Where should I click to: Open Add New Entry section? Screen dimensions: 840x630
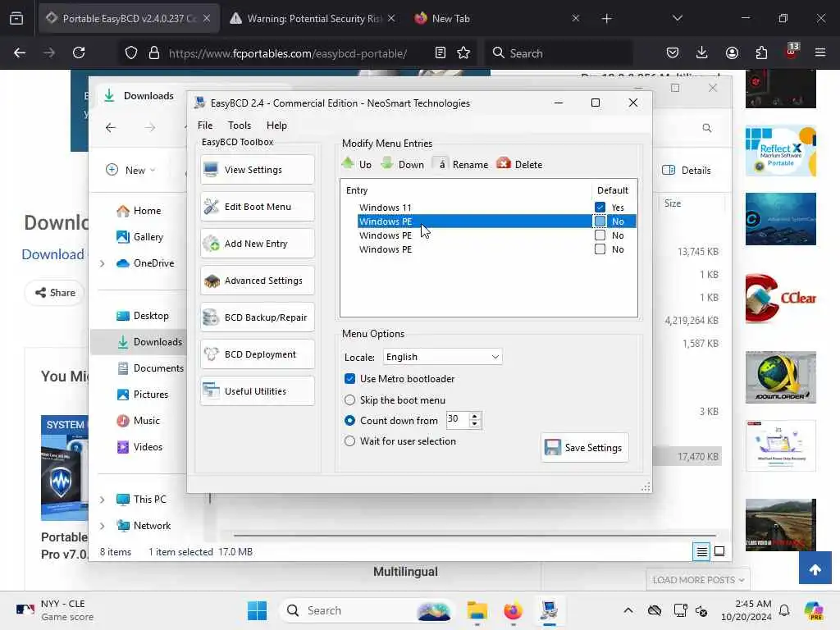tap(257, 244)
